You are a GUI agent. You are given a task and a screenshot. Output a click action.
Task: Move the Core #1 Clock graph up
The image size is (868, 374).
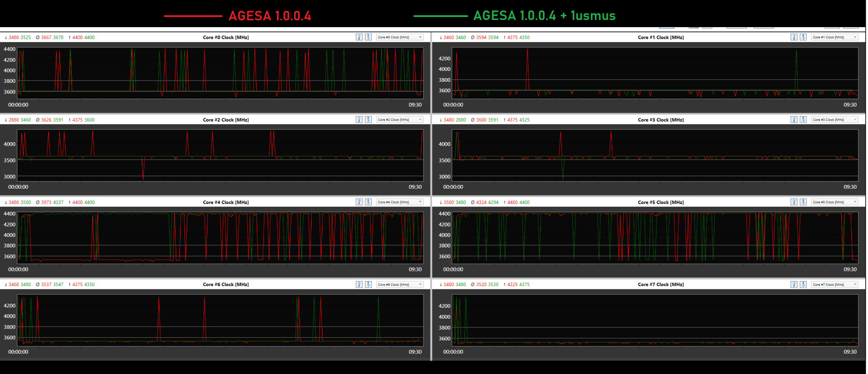[794, 37]
